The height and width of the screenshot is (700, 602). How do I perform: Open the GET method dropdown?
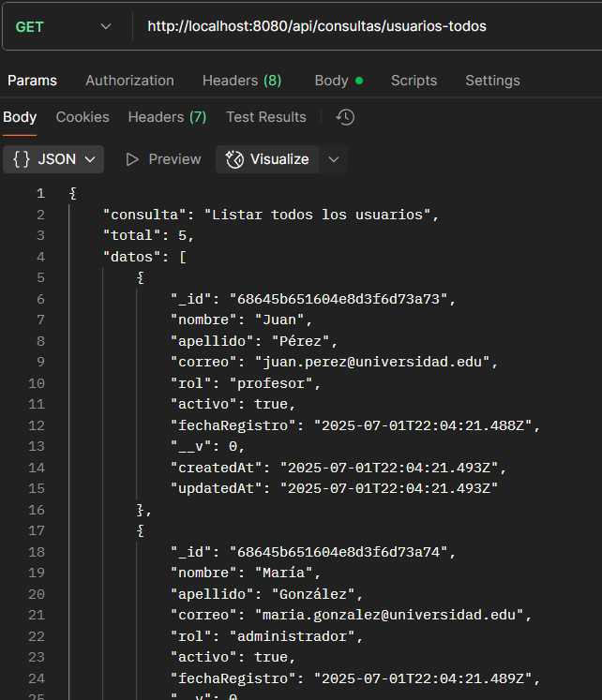pyautogui.click(x=63, y=27)
